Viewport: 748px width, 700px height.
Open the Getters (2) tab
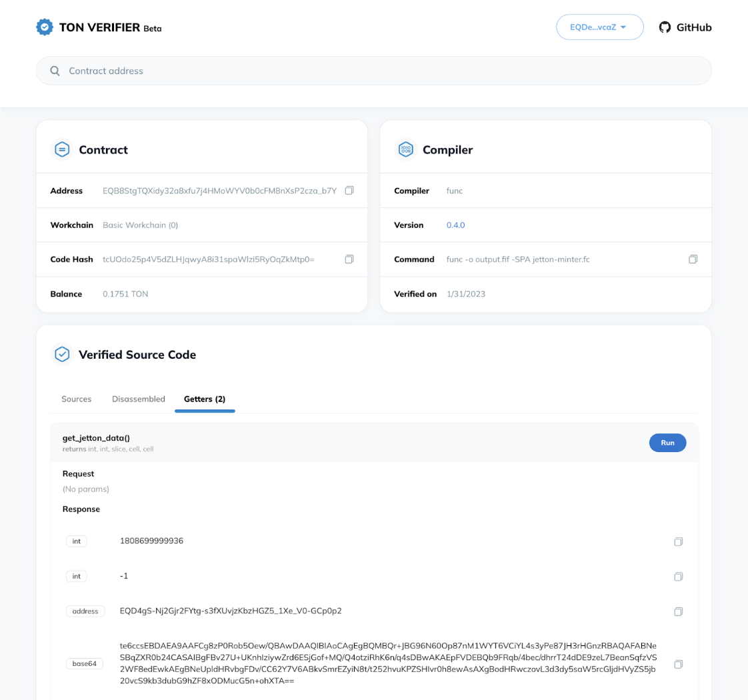tap(205, 399)
